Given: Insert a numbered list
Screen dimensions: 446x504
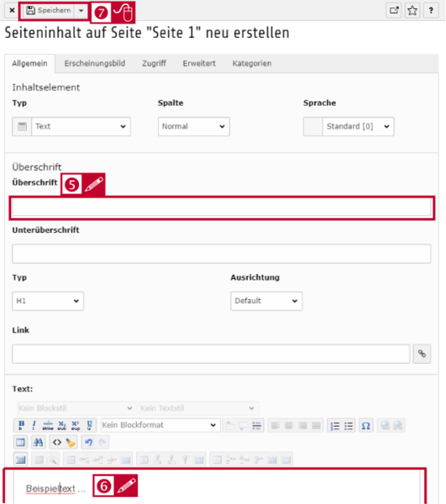Looking at the screenshot, I should pyautogui.click(x=335, y=426).
